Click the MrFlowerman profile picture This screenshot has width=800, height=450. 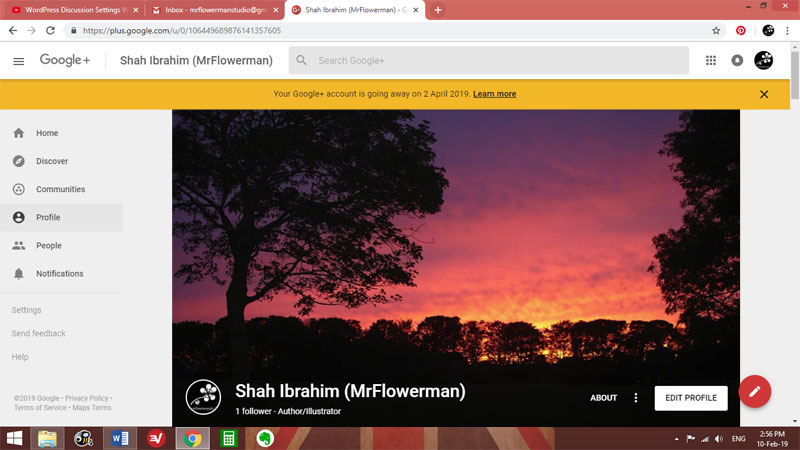point(203,397)
